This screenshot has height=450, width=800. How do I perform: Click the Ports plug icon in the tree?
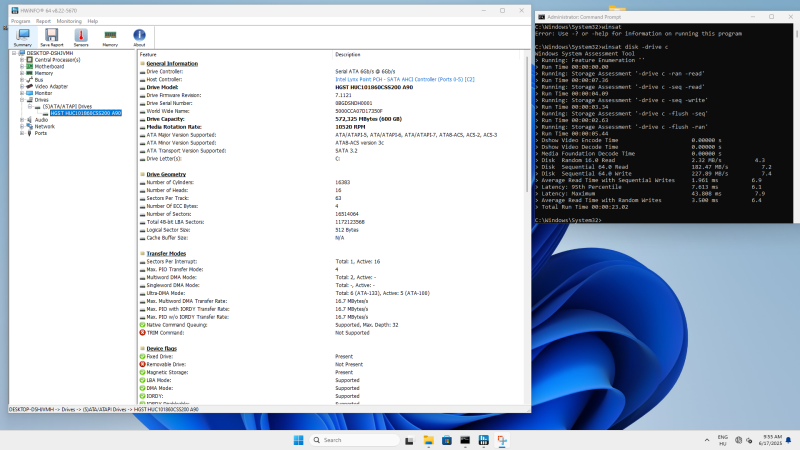tap(30, 133)
